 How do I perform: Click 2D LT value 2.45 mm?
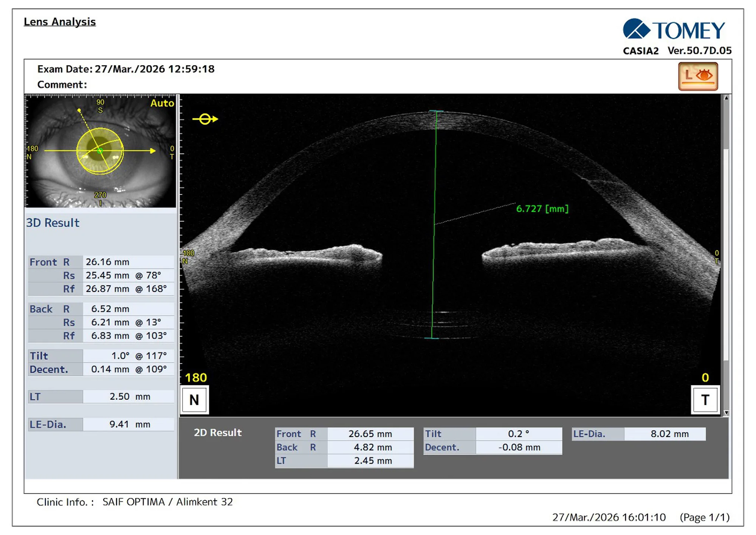[x=370, y=461]
